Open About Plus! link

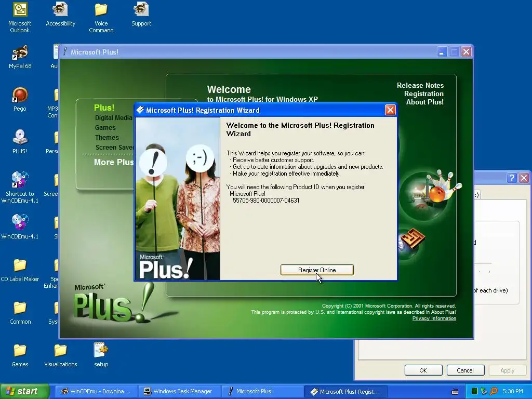pyautogui.click(x=425, y=102)
